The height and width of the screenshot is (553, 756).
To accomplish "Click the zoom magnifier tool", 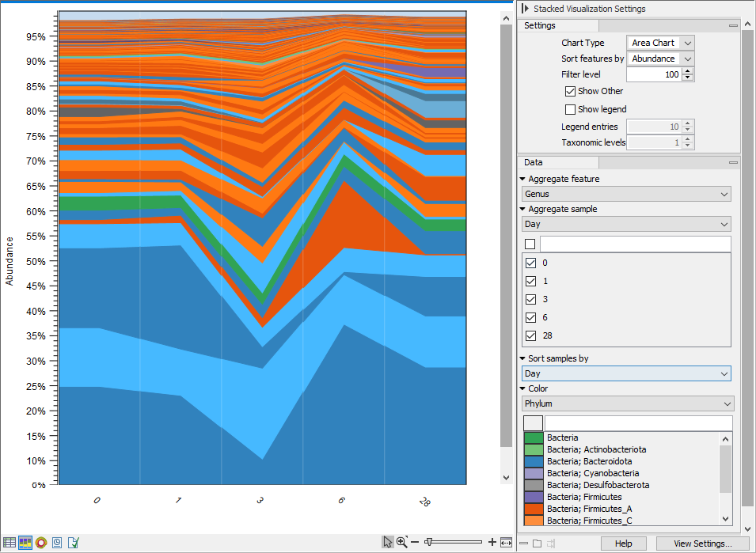I will 401,542.
